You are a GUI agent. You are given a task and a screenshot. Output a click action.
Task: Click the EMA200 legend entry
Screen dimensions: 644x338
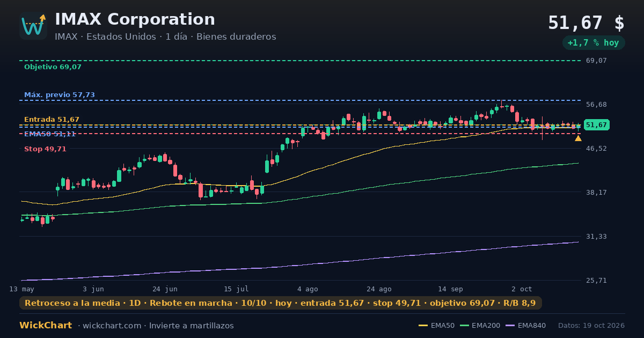479,326
